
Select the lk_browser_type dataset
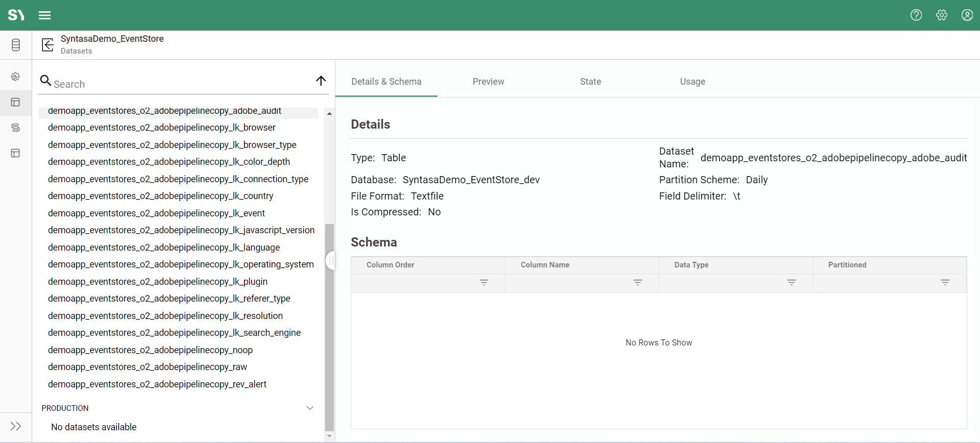pyautogui.click(x=172, y=145)
